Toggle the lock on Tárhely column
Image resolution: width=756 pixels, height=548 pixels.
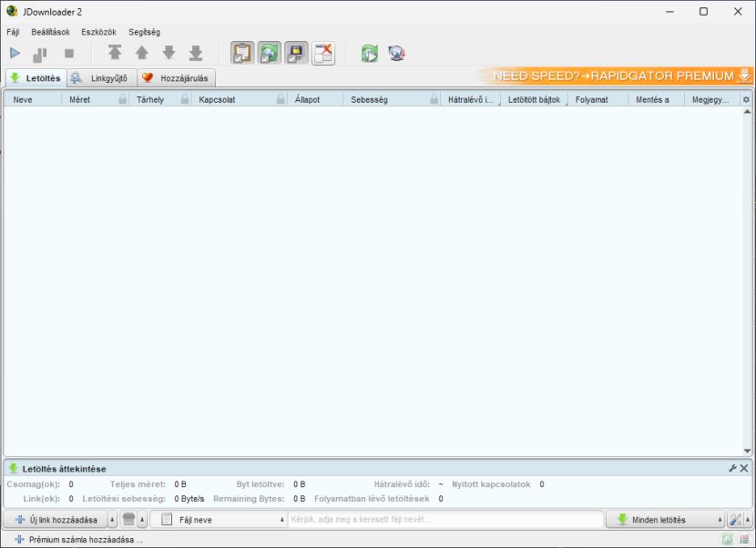(x=185, y=99)
